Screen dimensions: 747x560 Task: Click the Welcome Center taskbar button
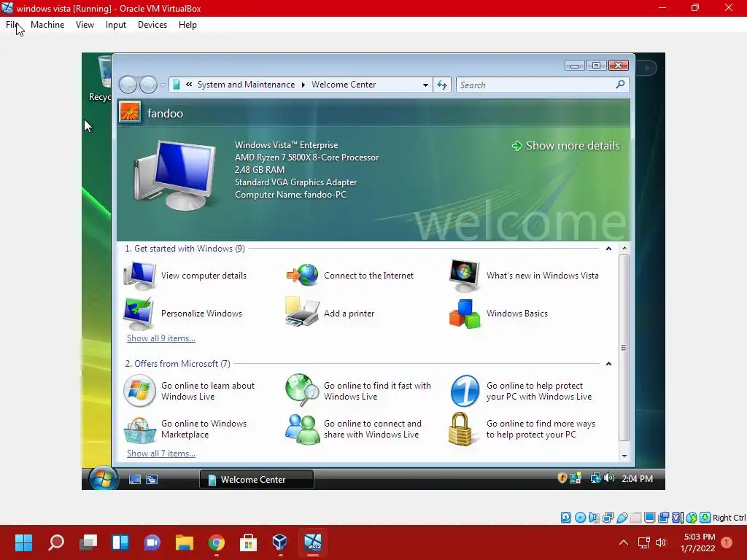(256, 480)
